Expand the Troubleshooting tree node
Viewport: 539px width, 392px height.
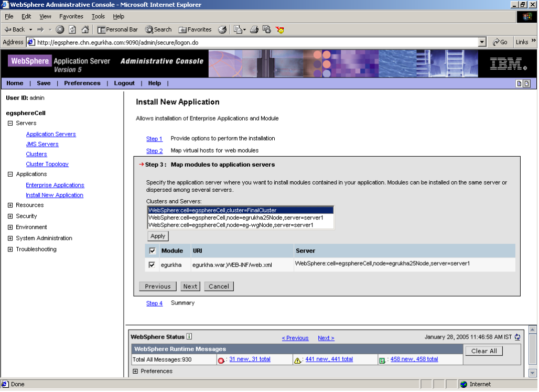pos(10,249)
